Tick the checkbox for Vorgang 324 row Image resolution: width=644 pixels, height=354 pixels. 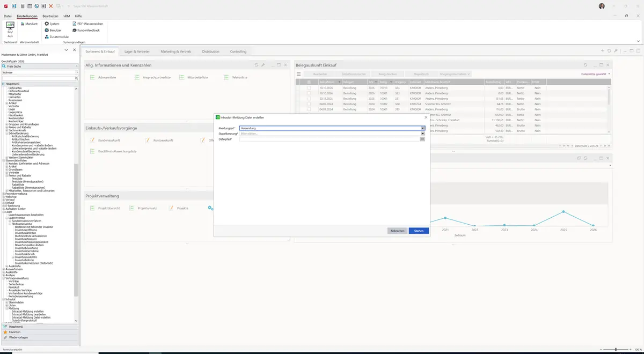(x=309, y=87)
